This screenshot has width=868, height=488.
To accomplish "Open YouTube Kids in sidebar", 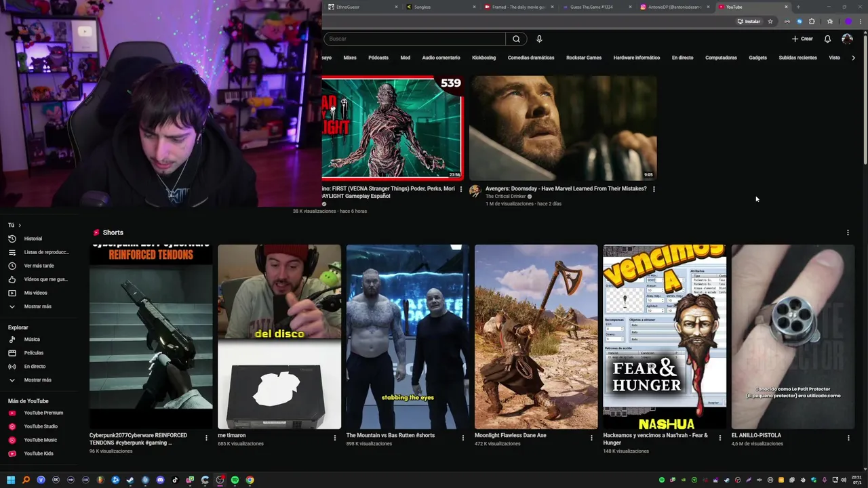I will click(x=38, y=453).
